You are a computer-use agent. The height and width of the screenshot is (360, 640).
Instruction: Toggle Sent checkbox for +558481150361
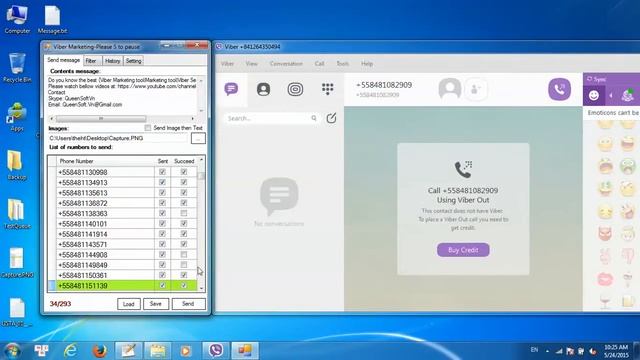coord(162,275)
